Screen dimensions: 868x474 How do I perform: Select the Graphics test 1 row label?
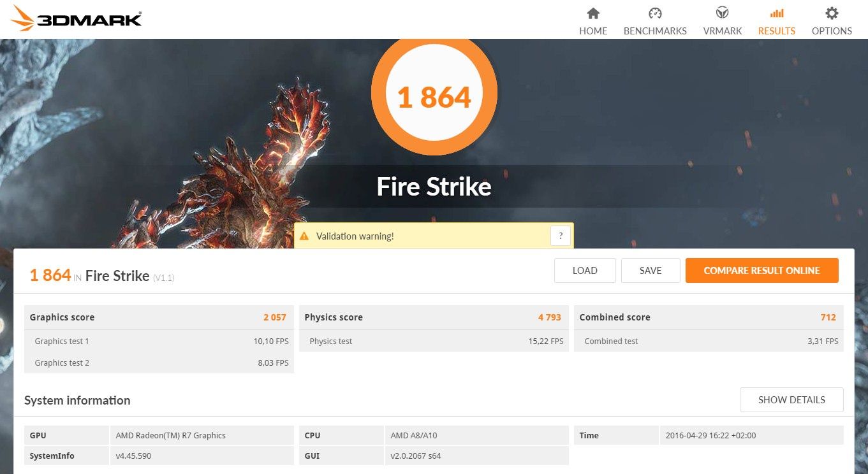(x=62, y=341)
